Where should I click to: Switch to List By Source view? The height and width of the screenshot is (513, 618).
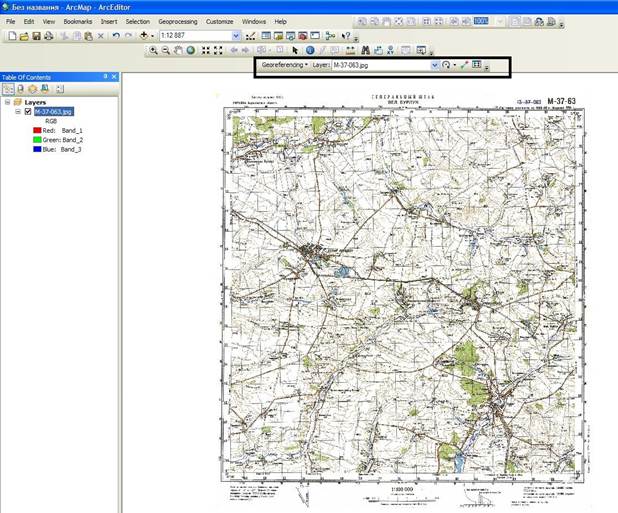pyautogui.click(x=20, y=89)
